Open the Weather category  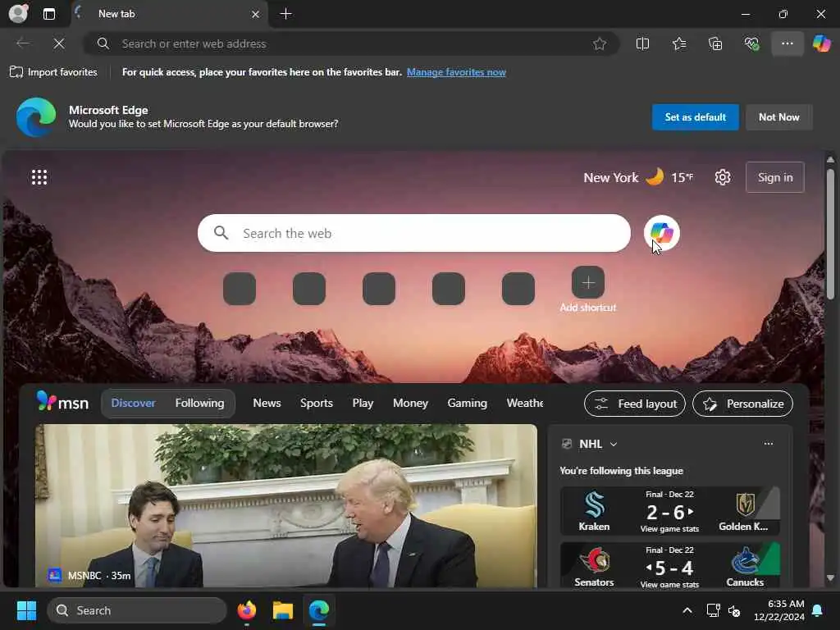tap(524, 403)
